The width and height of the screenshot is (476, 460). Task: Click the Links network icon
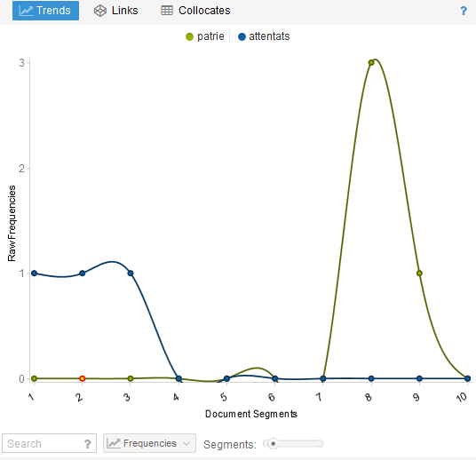tap(99, 11)
